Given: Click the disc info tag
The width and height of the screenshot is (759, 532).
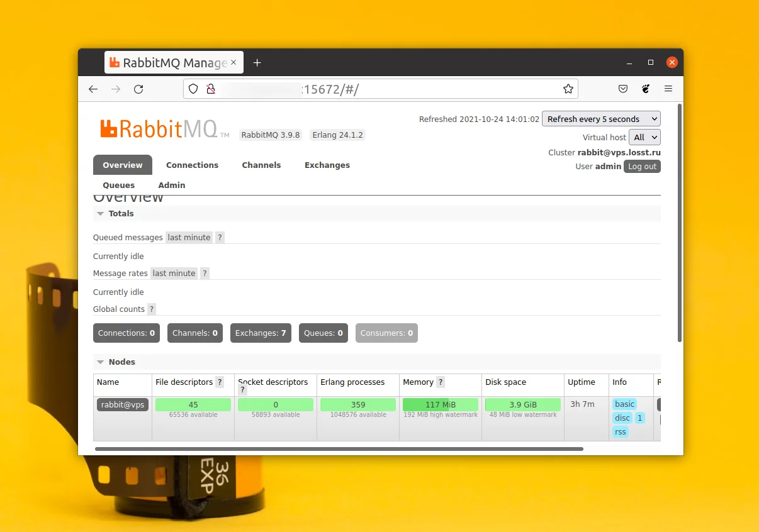Looking at the screenshot, I should 622,418.
